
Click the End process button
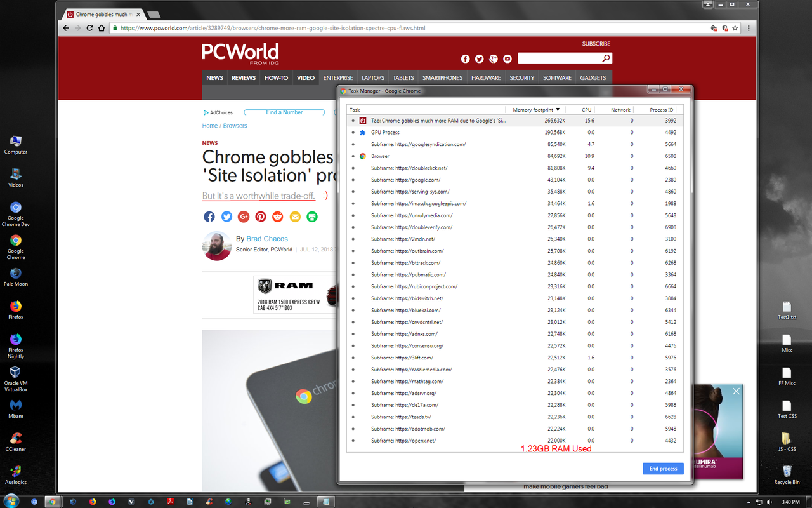click(663, 469)
